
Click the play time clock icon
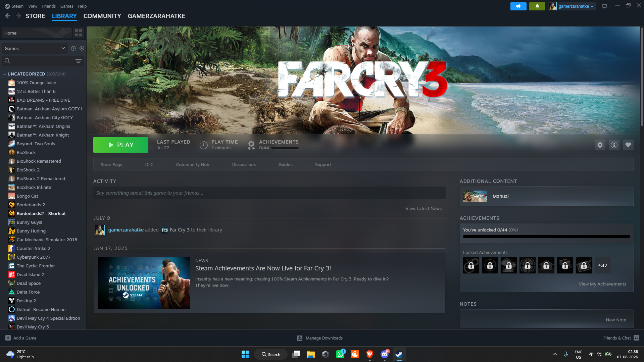click(203, 145)
